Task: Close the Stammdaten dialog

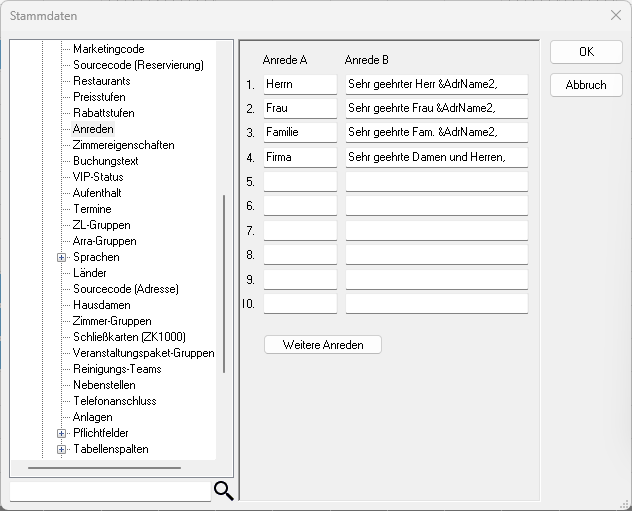Action: (x=616, y=15)
